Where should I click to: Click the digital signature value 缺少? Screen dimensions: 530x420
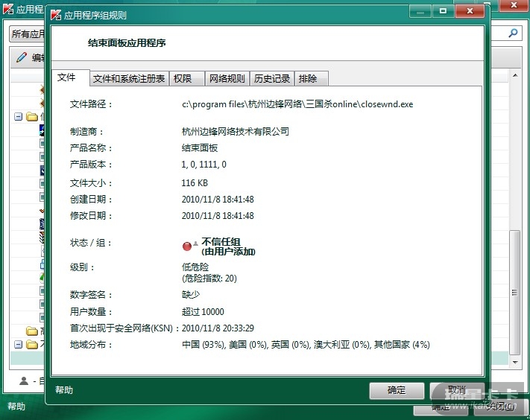coord(191,295)
